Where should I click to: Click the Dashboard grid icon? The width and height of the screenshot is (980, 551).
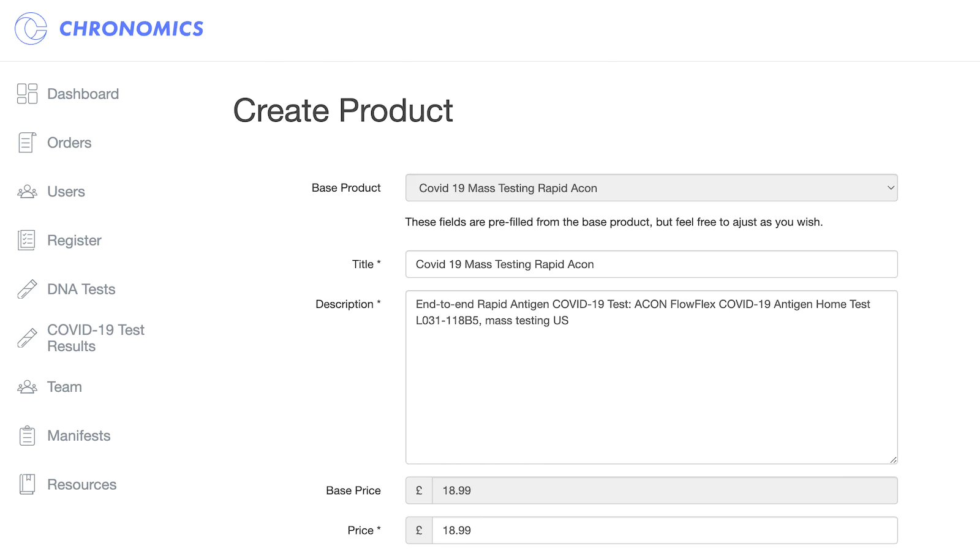coord(27,94)
